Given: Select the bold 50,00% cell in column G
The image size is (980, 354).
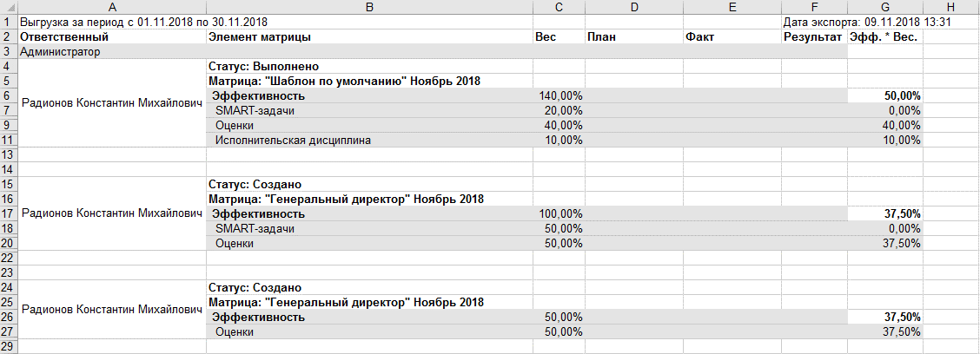Looking at the screenshot, I should 902,95.
